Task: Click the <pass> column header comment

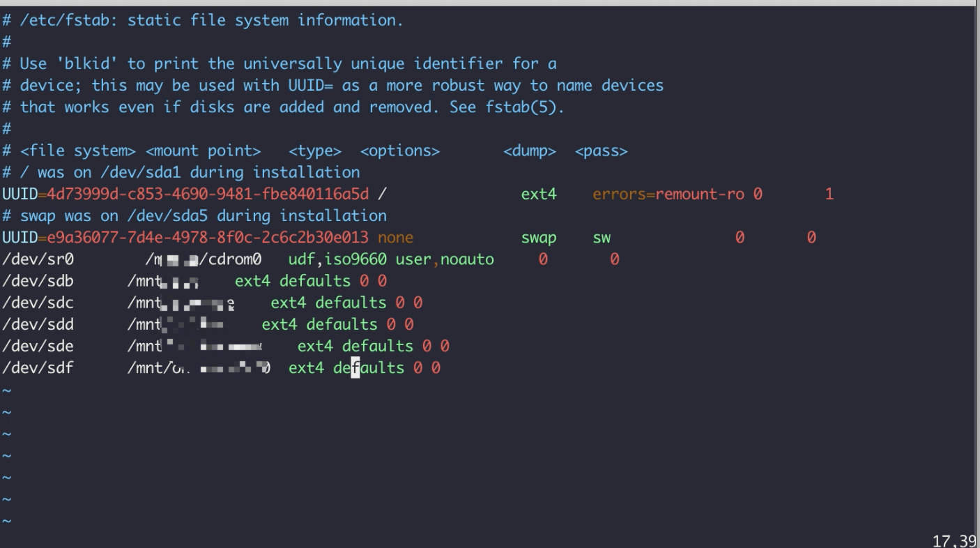Action: click(602, 151)
